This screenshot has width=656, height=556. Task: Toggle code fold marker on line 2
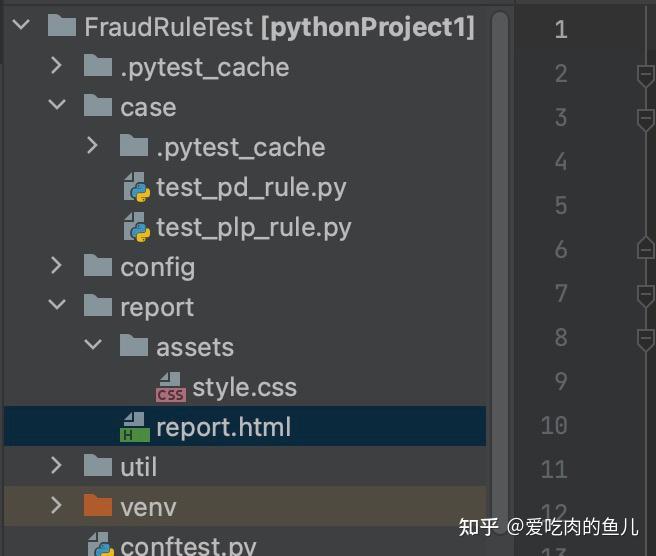[x=645, y=74]
